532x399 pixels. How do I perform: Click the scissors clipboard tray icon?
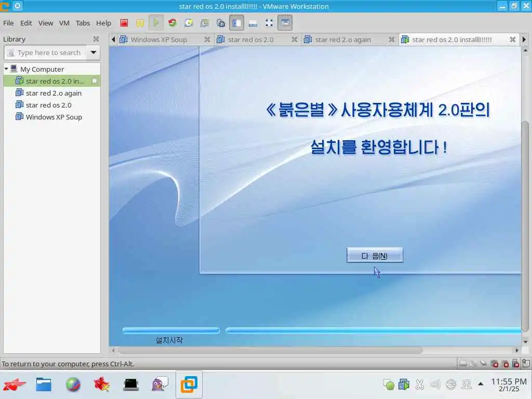click(x=420, y=384)
